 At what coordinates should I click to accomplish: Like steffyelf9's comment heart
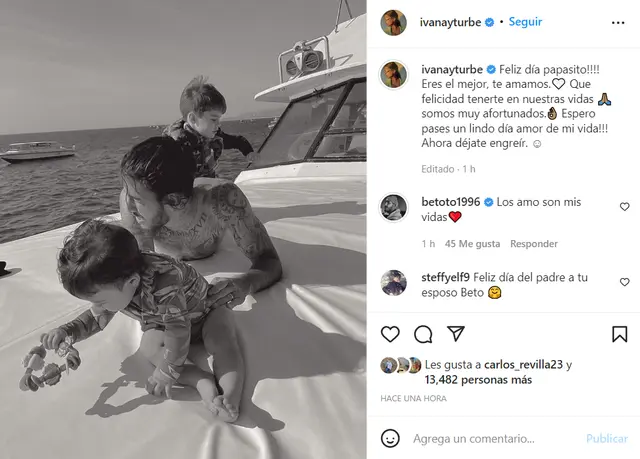[624, 282]
